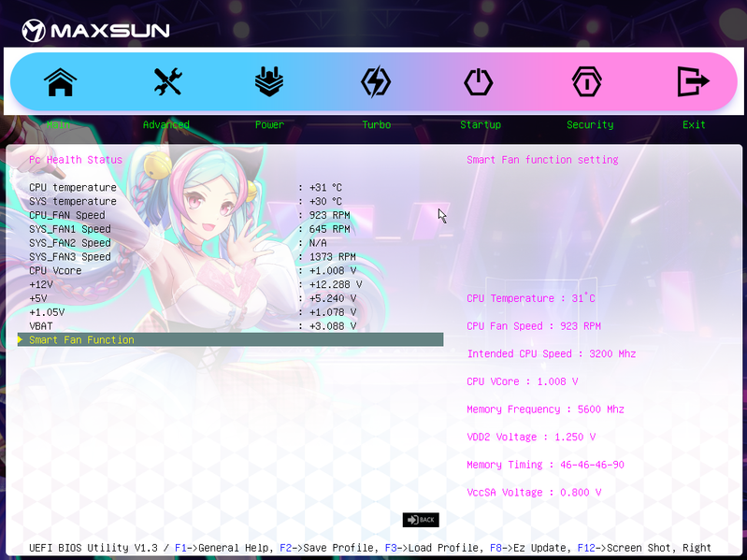The height and width of the screenshot is (560, 747).
Task: Click the CPU Fan Speed 923 RPM info
Action: (534, 326)
